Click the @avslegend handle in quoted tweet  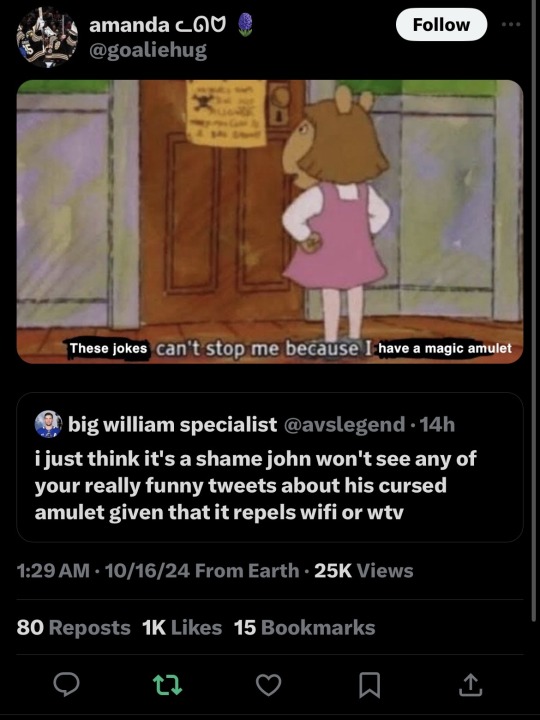coord(345,424)
